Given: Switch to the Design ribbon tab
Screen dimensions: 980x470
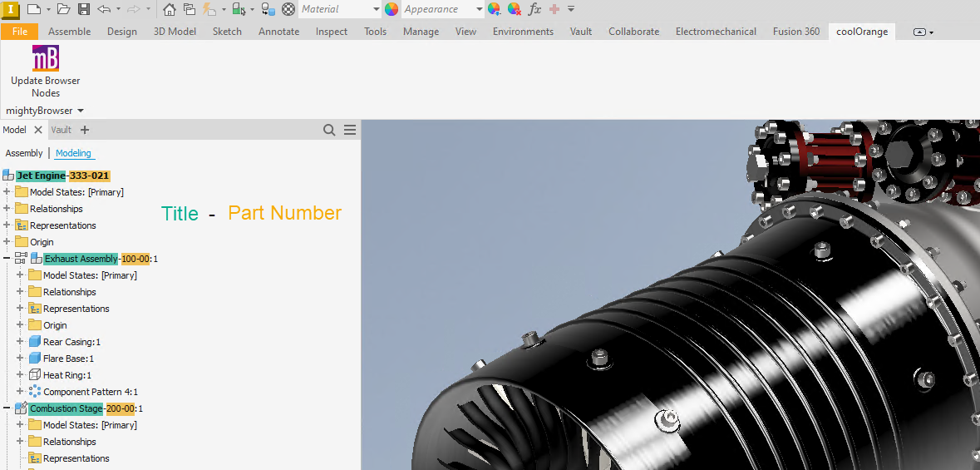Looking at the screenshot, I should 122,32.
